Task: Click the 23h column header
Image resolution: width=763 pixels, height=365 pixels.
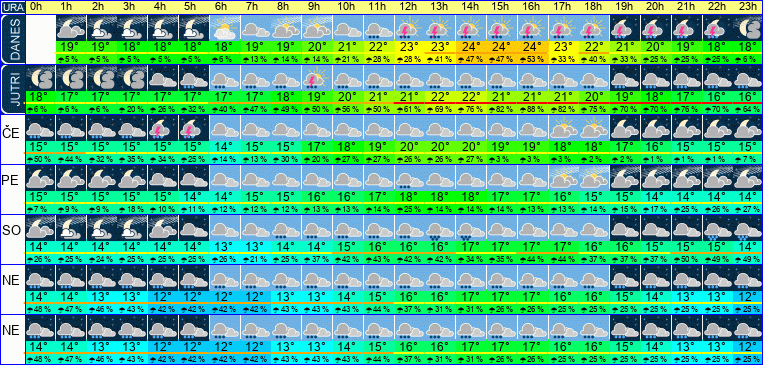Action: point(748,7)
